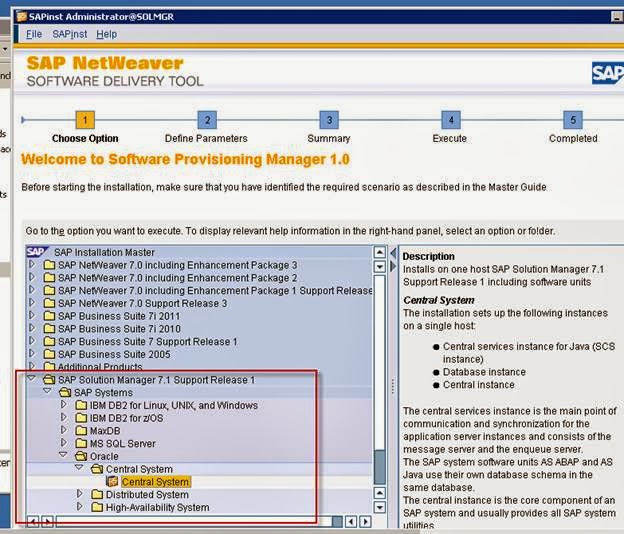Collapse the Oracle node arrow
624x534 pixels.
tap(64, 455)
